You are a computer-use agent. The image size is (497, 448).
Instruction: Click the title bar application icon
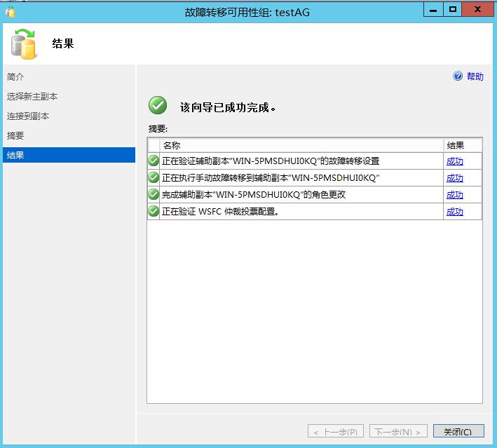(x=10, y=13)
